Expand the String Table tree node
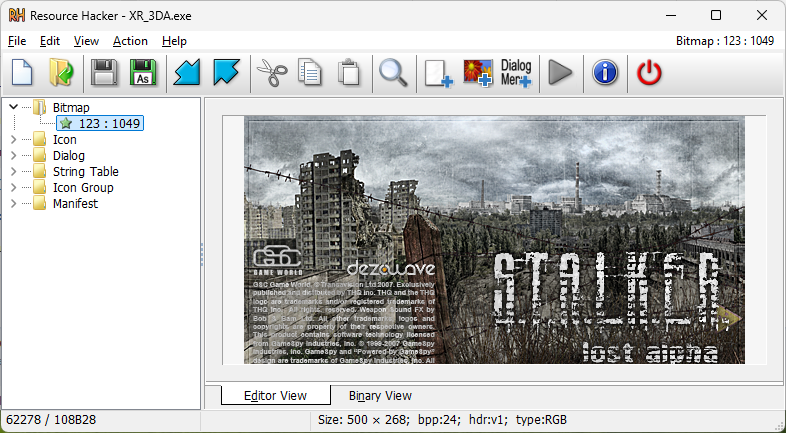This screenshot has width=786, height=433. coord(14,171)
